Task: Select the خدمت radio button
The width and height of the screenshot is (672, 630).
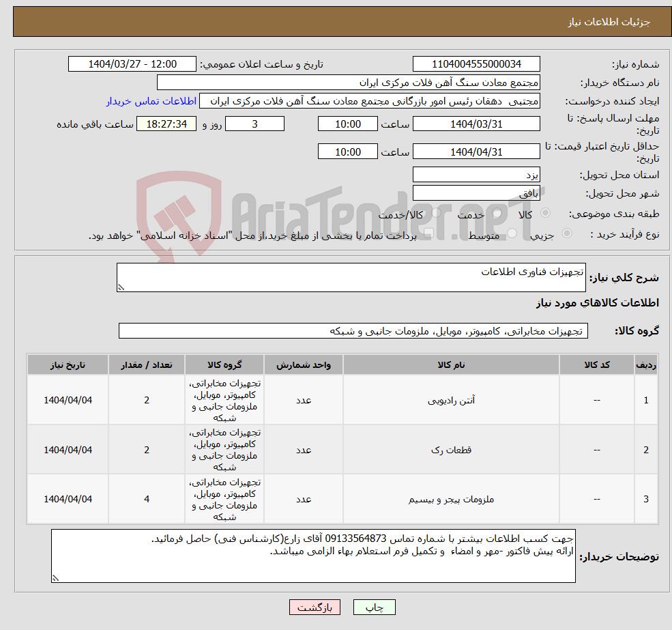Action: click(x=497, y=213)
